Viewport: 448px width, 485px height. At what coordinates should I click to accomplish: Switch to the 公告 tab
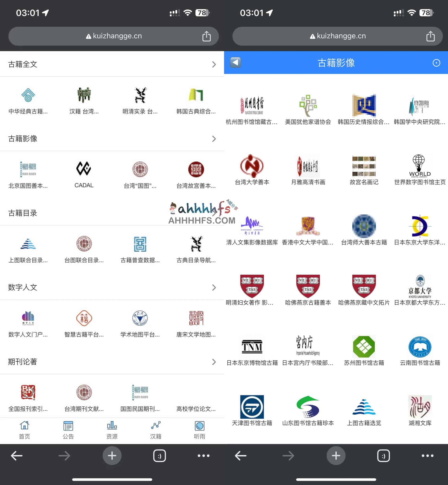[68, 430]
